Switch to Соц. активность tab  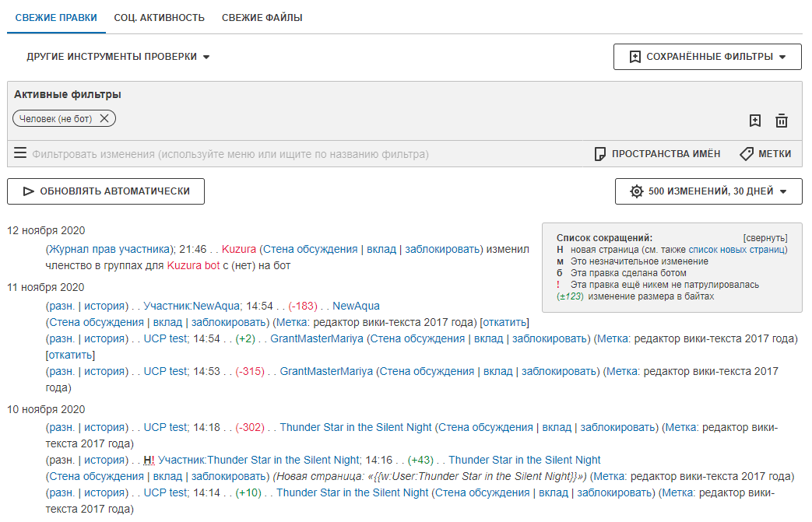pyautogui.click(x=159, y=17)
